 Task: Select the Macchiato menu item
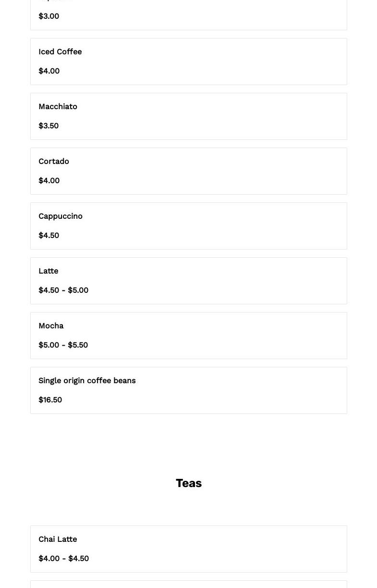[58, 107]
